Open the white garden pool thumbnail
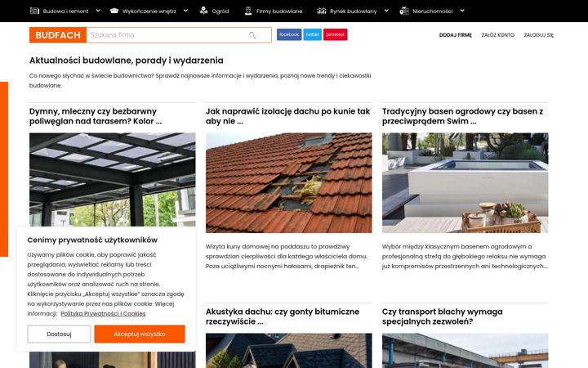The height and width of the screenshot is (368, 588). 465,183
